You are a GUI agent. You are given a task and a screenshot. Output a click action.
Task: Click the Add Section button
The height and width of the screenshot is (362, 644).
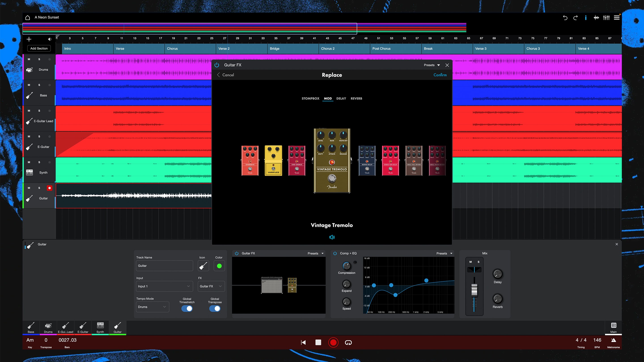(x=39, y=48)
